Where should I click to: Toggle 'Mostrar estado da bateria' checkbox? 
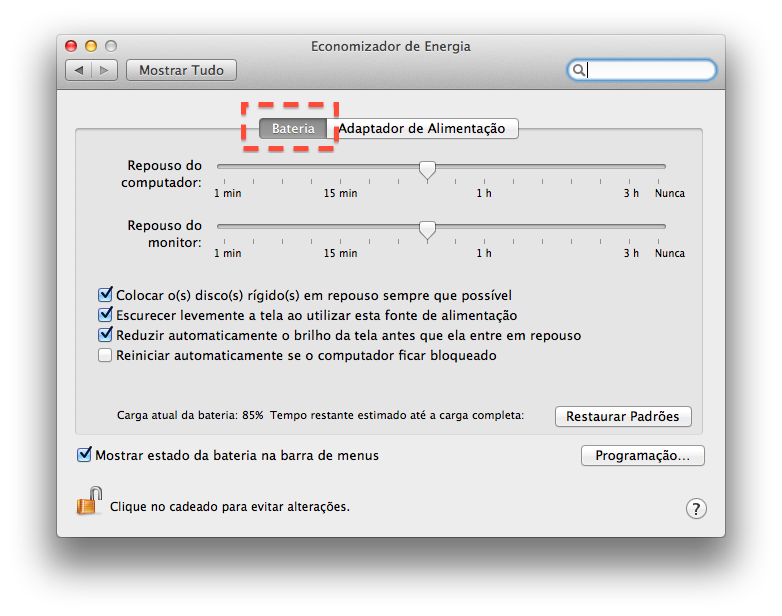[x=84, y=455]
